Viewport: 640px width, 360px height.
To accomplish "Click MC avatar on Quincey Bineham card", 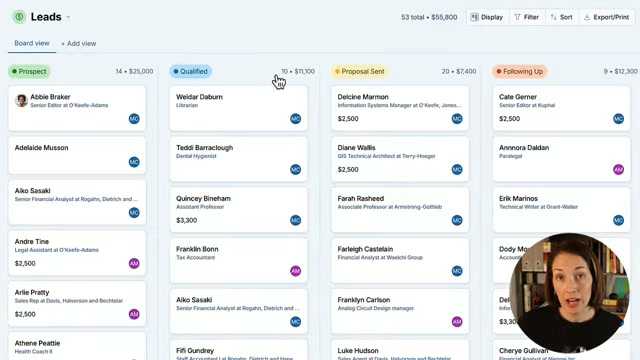I will click(296, 220).
